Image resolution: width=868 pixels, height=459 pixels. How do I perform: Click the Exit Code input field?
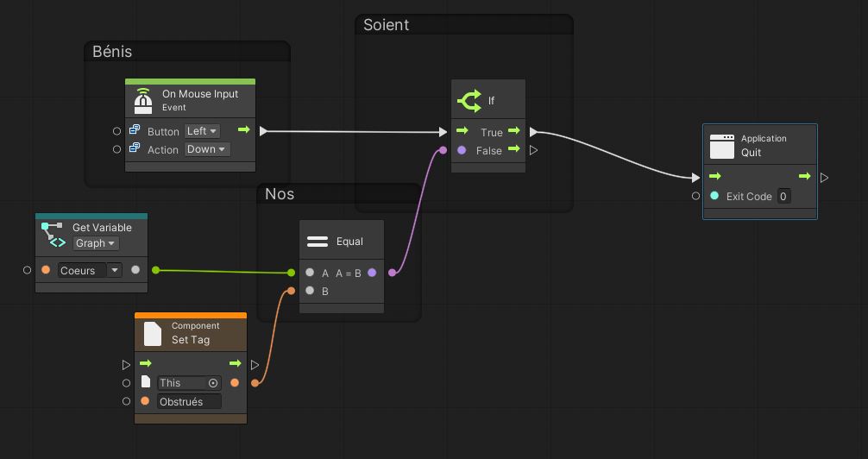tap(783, 196)
